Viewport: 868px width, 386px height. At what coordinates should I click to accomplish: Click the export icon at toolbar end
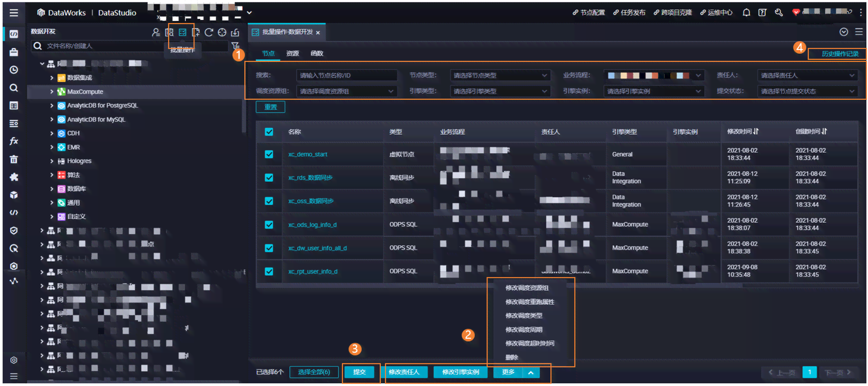235,33
